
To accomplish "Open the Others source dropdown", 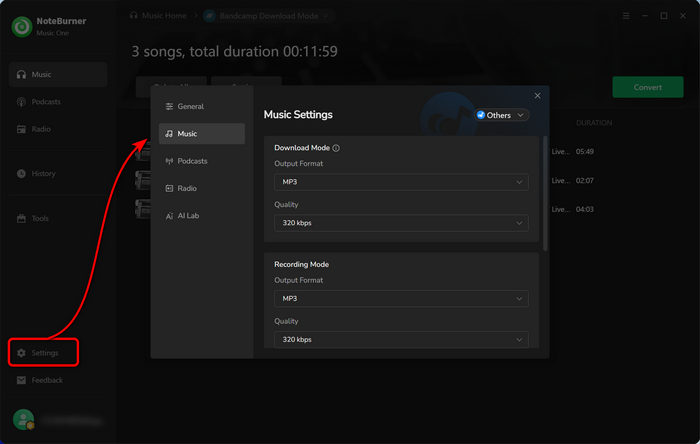I will click(x=501, y=115).
